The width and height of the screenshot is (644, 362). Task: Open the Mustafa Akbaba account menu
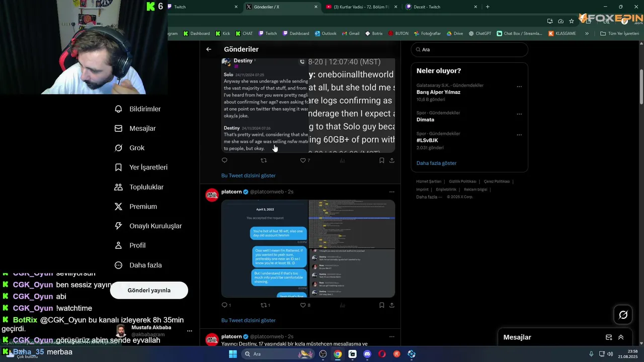click(x=154, y=330)
